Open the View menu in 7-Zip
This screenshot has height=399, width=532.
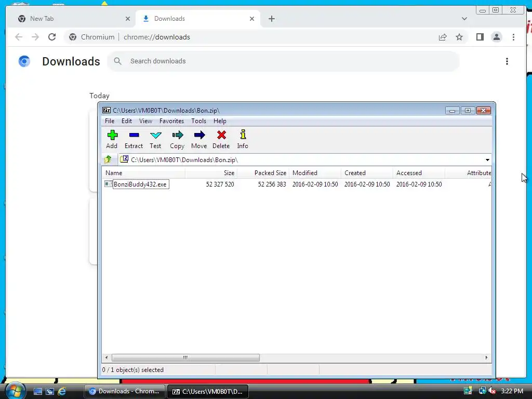145,121
